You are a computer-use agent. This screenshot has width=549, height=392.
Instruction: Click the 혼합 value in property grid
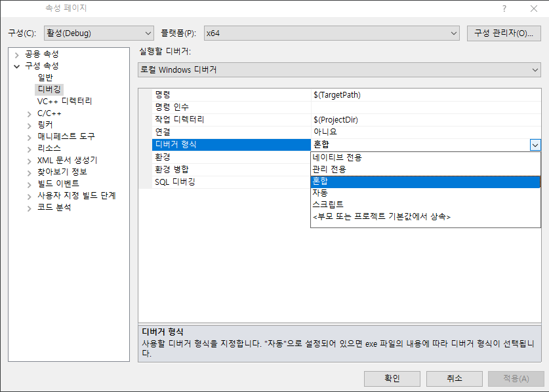pos(420,145)
